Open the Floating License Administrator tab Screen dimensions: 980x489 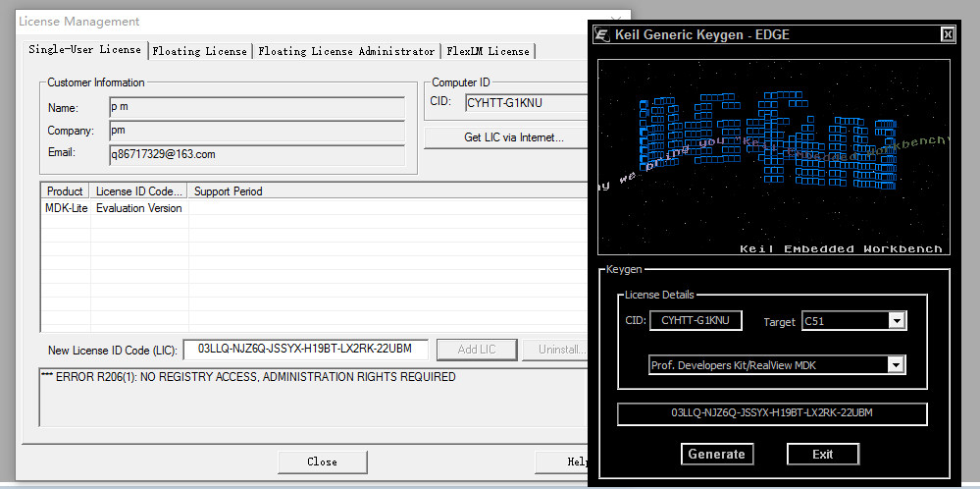pos(346,51)
